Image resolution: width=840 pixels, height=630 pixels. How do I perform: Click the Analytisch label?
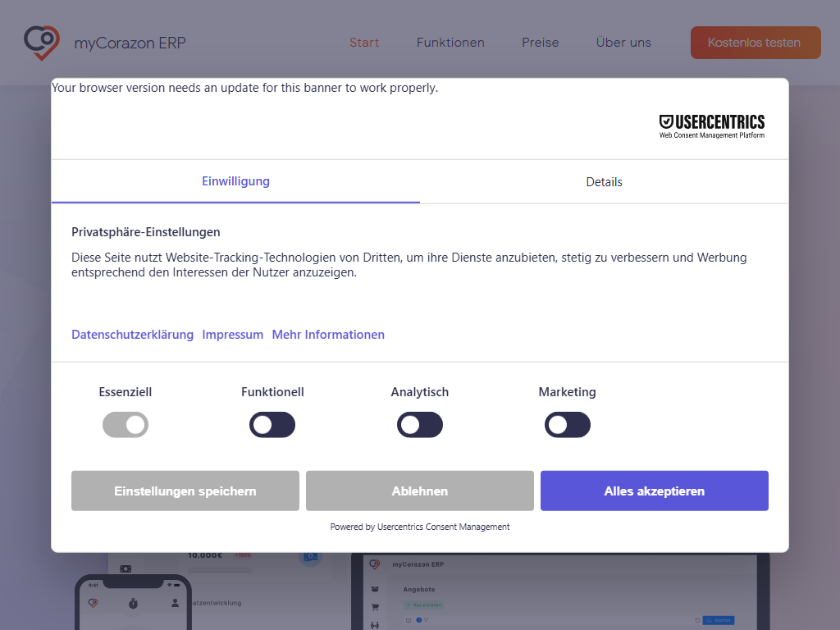420,392
